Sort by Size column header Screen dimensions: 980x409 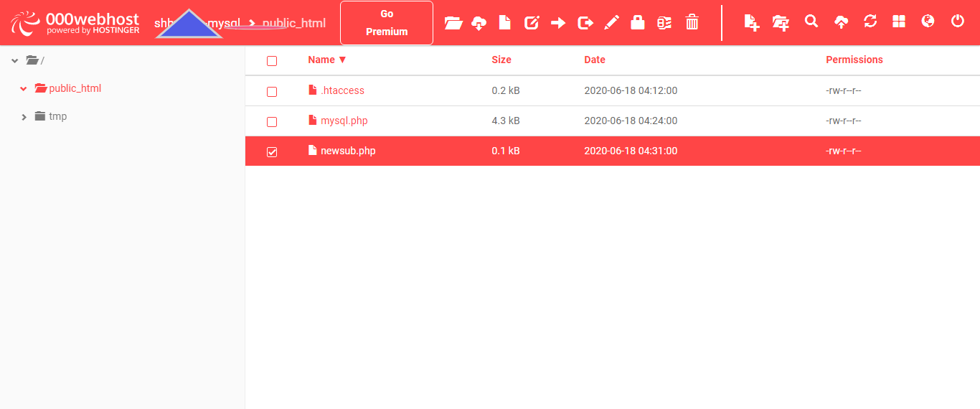pos(501,60)
